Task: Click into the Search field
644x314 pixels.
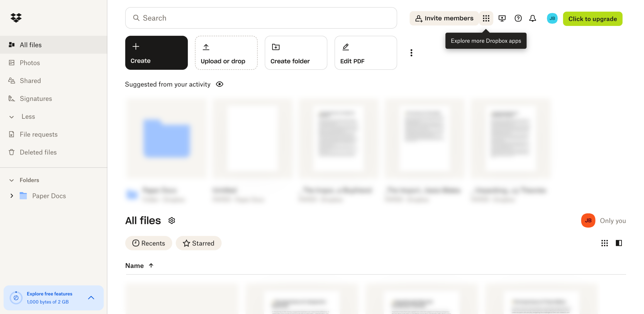Action: click(x=261, y=18)
